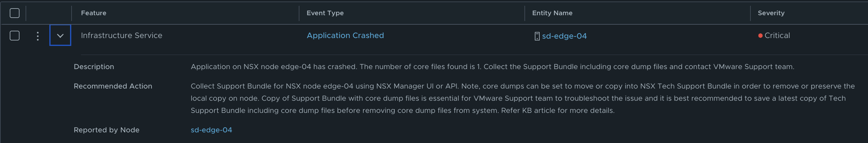Click the Description text about the crashed application
The width and height of the screenshot is (868, 143).
(492, 67)
